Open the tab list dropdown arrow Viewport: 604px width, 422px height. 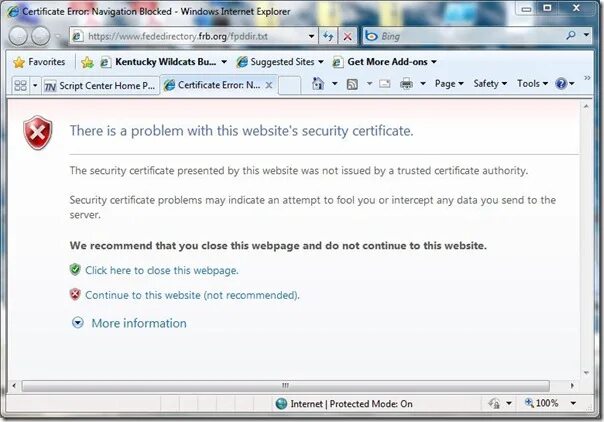click(35, 85)
